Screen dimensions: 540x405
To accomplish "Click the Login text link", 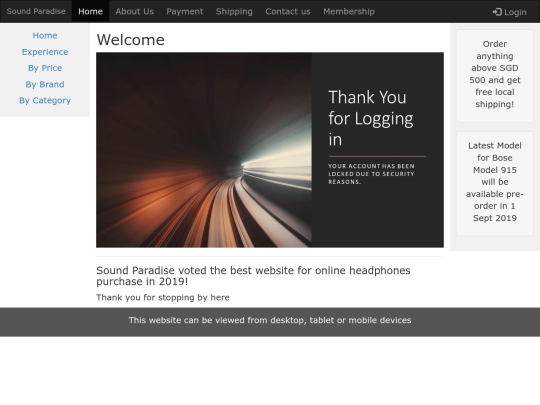I will (515, 12).
